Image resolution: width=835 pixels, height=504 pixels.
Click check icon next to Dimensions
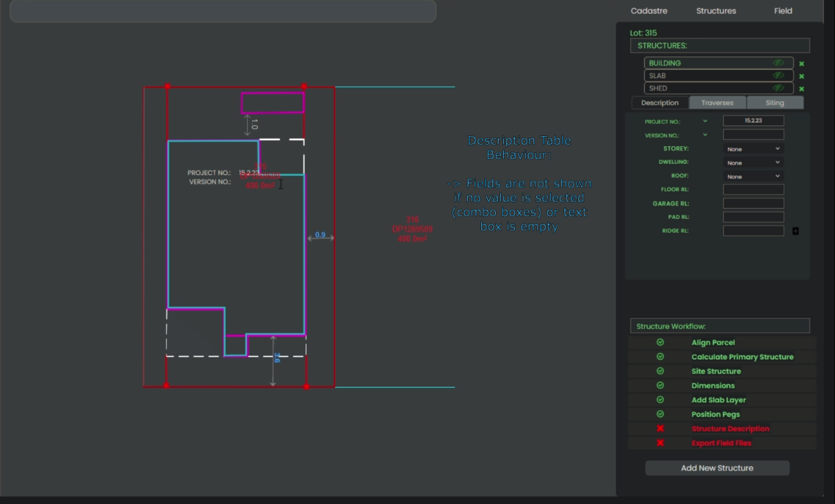[x=660, y=386]
